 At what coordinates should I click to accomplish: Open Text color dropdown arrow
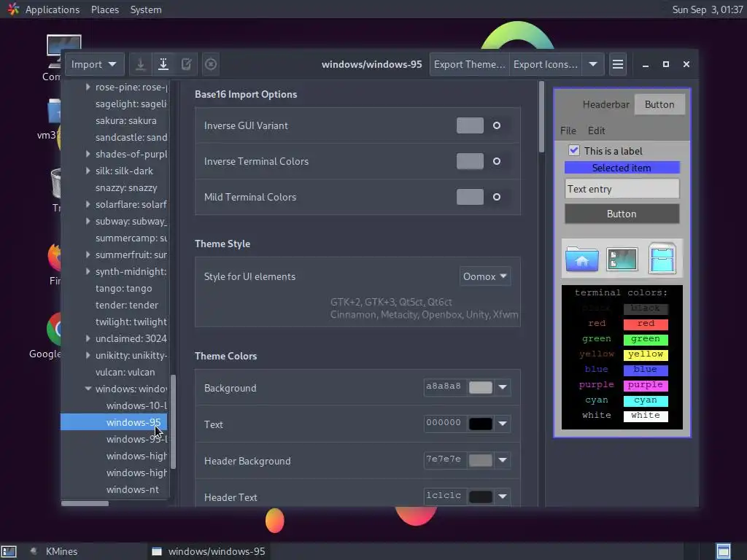click(x=503, y=424)
